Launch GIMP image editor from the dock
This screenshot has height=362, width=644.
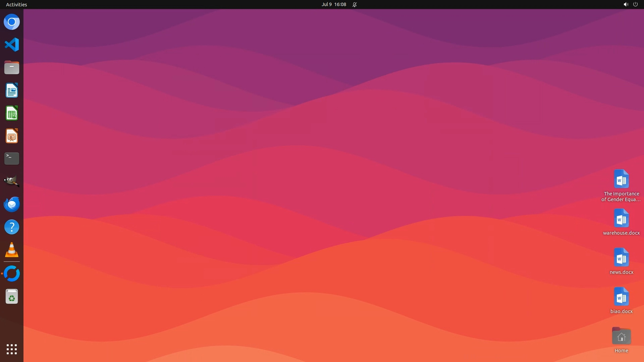pyautogui.click(x=12, y=181)
